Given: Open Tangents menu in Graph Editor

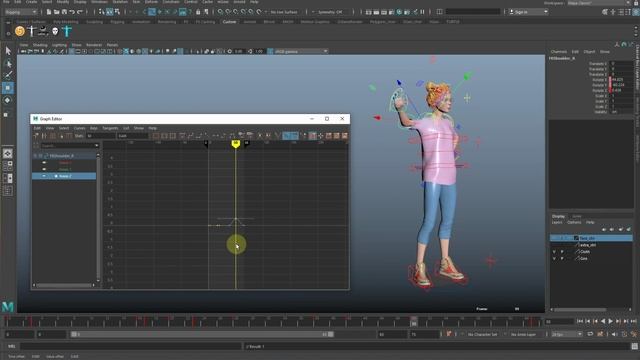Looking at the screenshot, I should point(110,128).
